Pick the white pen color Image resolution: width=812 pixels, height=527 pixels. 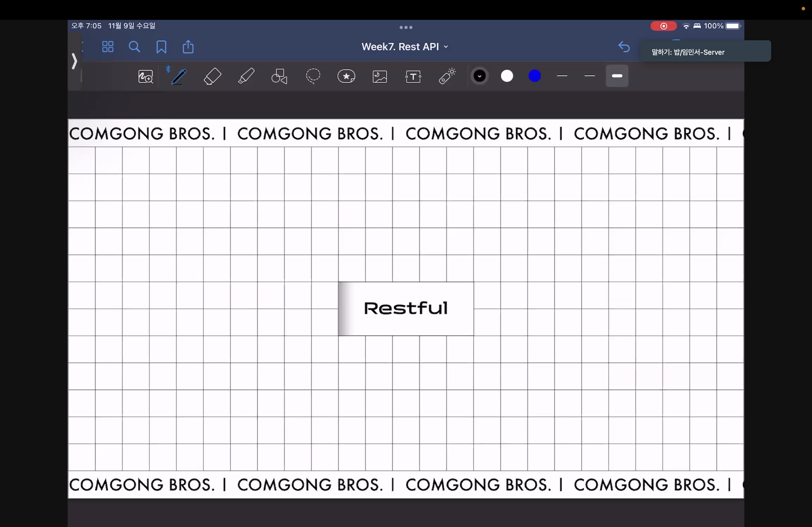tap(507, 76)
